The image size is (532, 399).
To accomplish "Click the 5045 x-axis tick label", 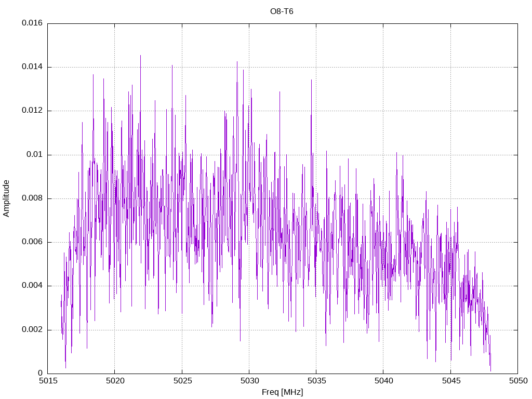I will coord(451,381).
